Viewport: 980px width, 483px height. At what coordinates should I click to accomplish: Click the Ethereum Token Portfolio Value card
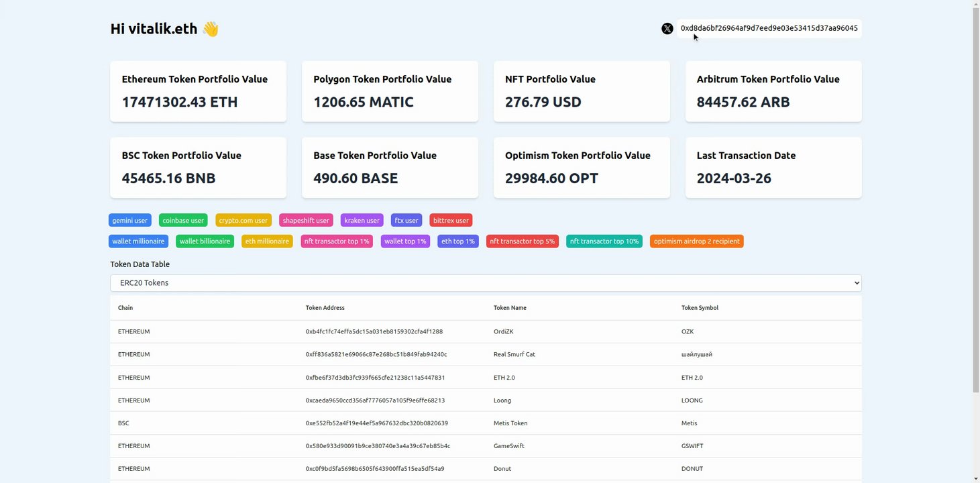(x=199, y=91)
